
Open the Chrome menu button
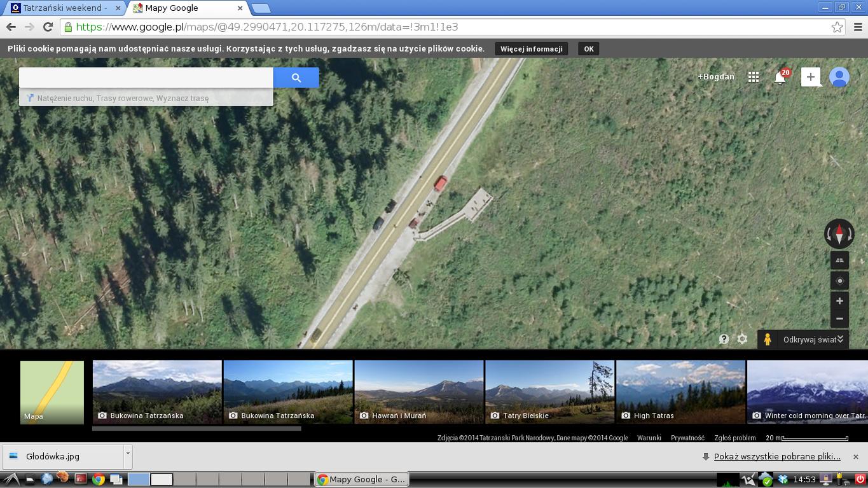pos(857,27)
